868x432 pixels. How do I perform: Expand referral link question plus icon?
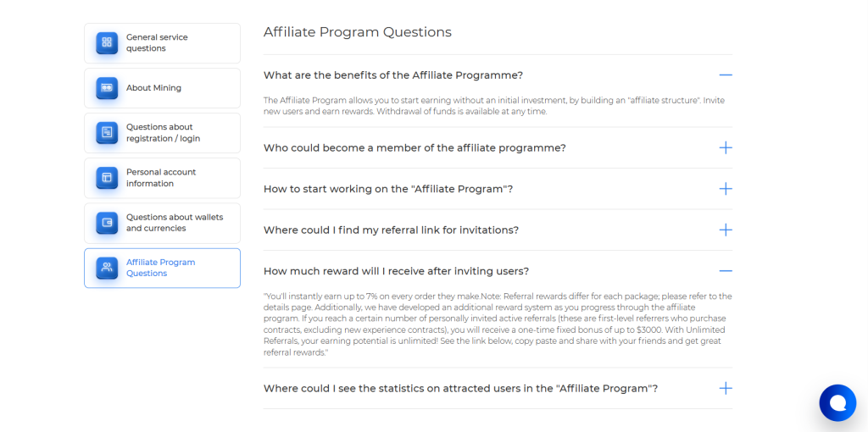tap(725, 230)
